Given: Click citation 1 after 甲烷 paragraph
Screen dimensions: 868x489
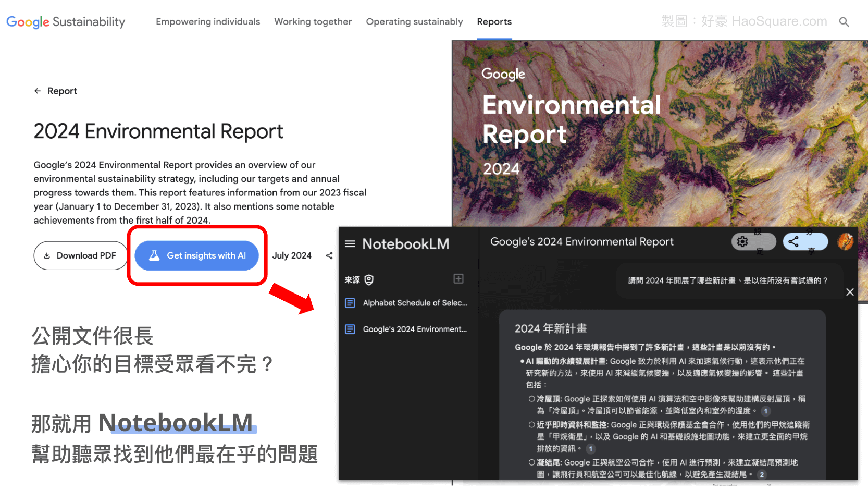Looking at the screenshot, I should pos(591,449).
